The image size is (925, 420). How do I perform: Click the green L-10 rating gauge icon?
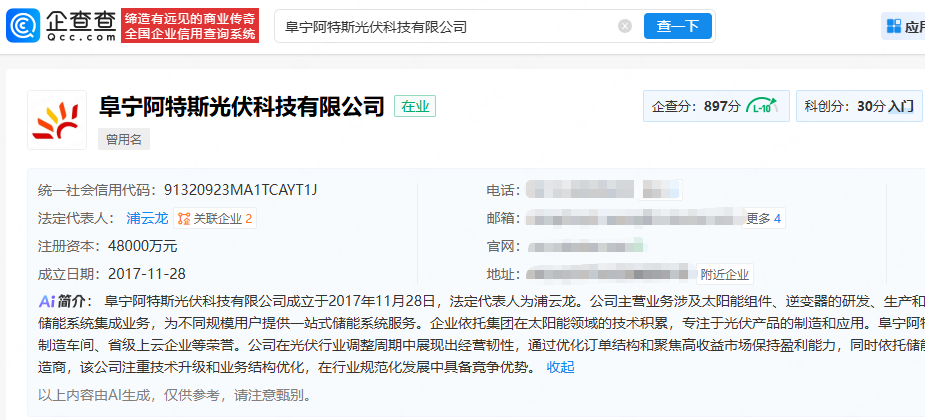(763, 106)
